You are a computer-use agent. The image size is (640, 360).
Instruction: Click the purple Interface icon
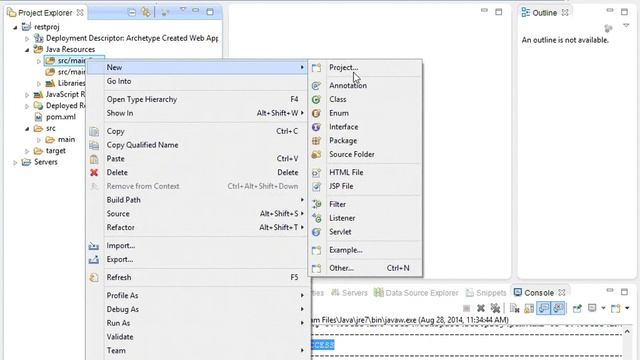point(316,127)
